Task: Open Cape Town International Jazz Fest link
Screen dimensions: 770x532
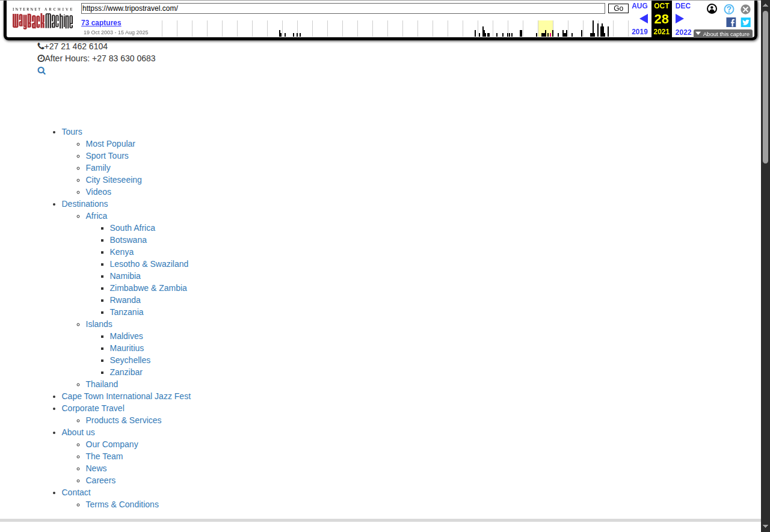Action: (126, 396)
